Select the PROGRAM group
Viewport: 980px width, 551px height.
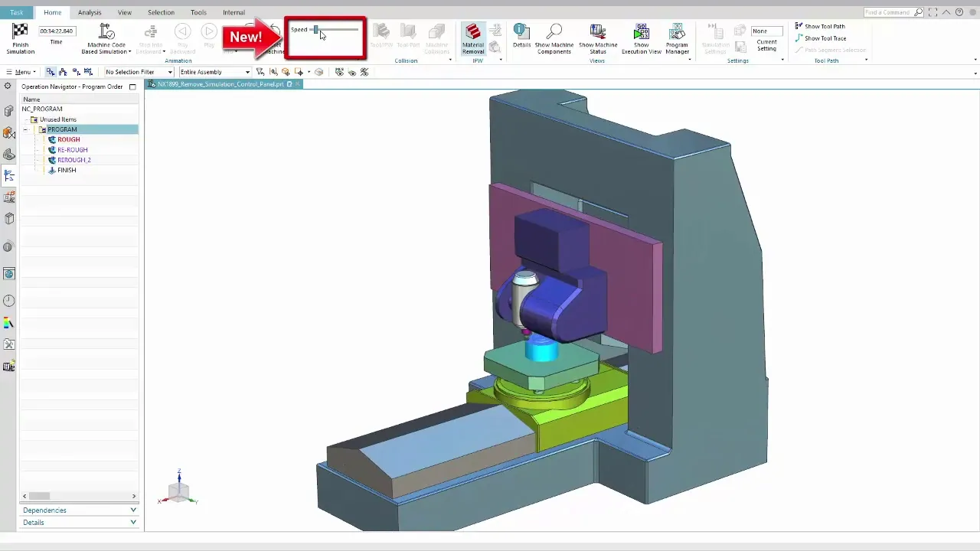[x=61, y=129]
